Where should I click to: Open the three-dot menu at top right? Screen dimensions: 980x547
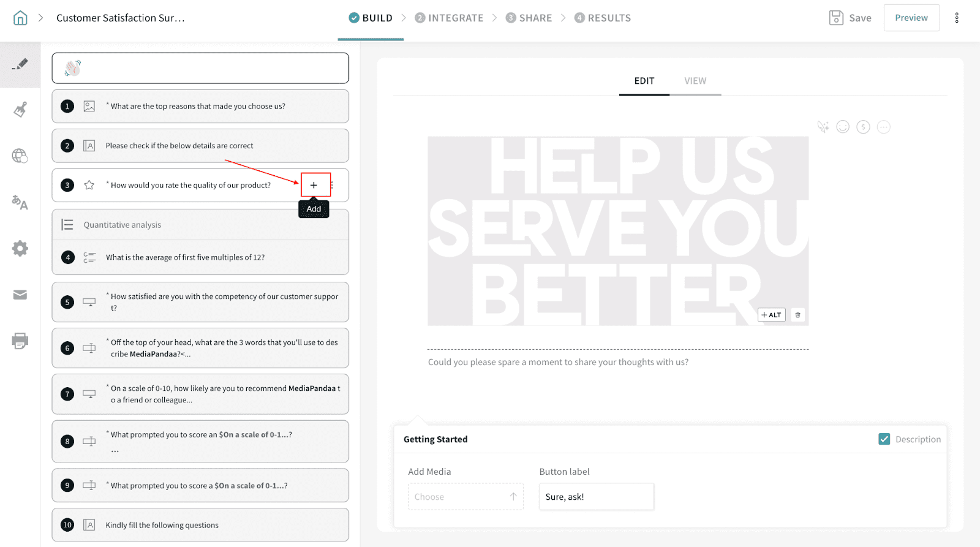click(957, 18)
